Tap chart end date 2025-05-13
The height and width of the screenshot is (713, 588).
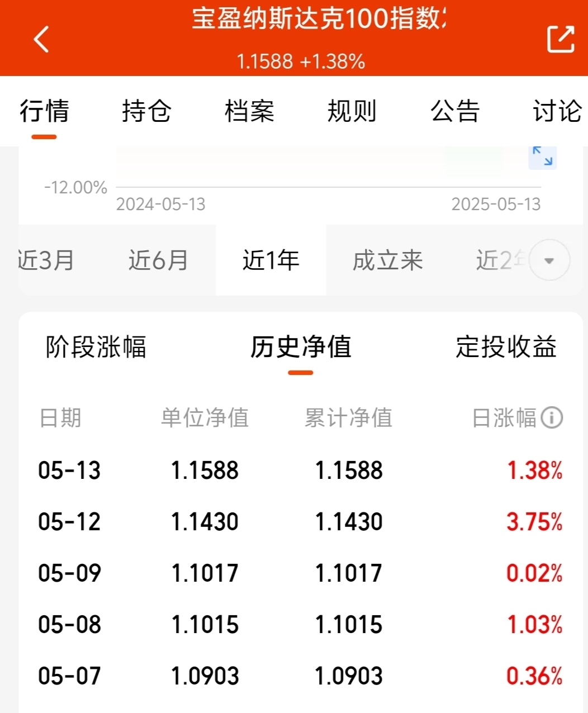coord(496,204)
